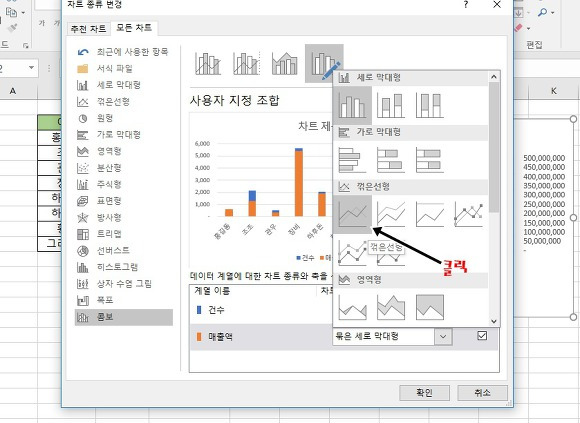Viewport: 580px width, 423px height.
Task: Select 꺾은선형 in category list
Action: click(x=124, y=102)
